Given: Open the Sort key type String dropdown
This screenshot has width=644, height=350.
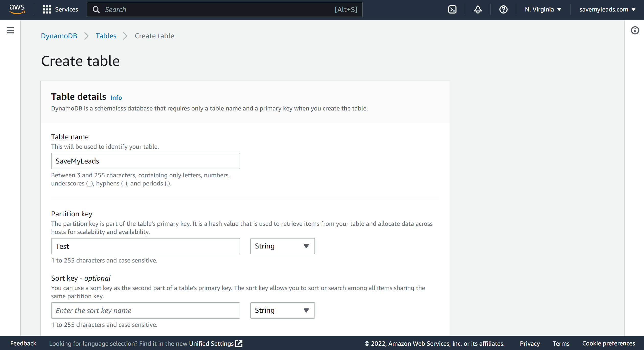Looking at the screenshot, I should (x=283, y=310).
